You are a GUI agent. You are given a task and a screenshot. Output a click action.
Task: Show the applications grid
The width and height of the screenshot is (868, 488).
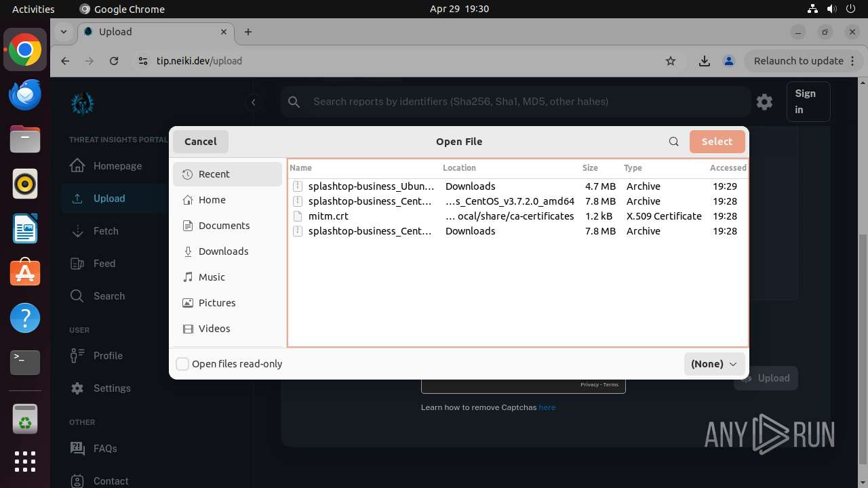(x=25, y=462)
